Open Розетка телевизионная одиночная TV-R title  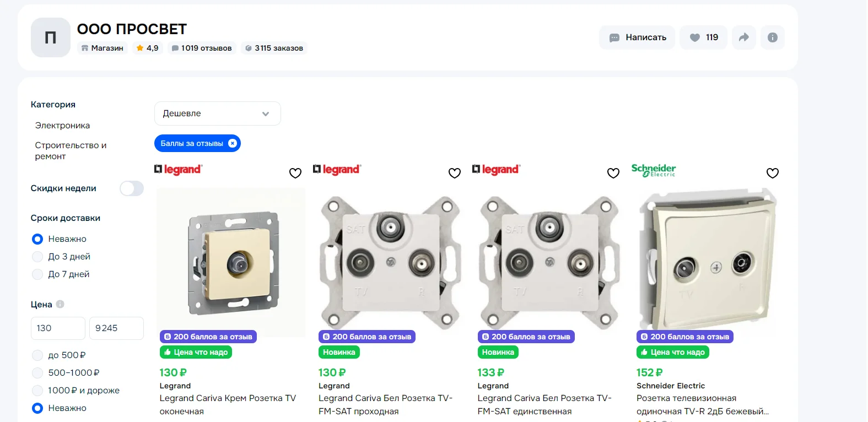(703, 405)
